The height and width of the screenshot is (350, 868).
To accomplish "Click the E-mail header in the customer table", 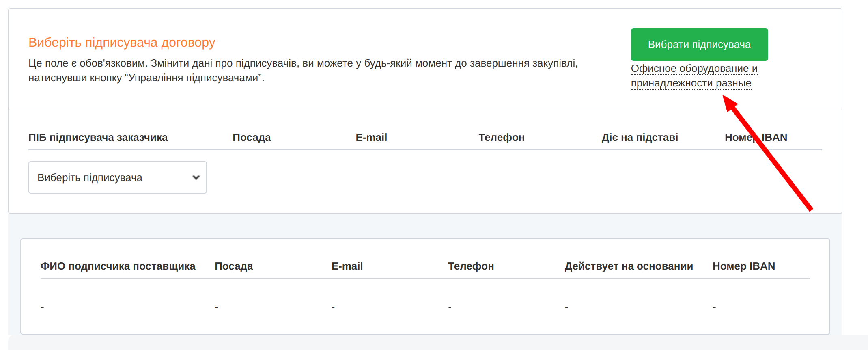I will [371, 138].
